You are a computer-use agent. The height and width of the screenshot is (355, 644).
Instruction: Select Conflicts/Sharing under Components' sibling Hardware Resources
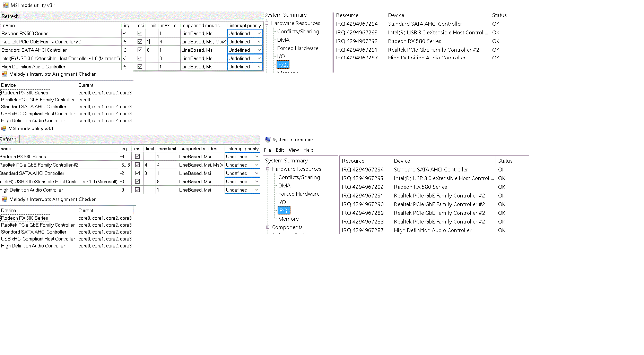pyautogui.click(x=299, y=177)
